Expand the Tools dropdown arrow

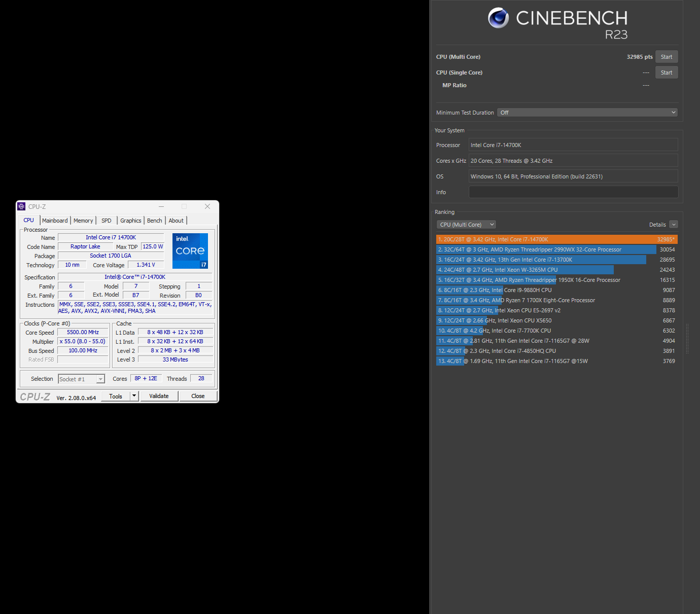[134, 396]
